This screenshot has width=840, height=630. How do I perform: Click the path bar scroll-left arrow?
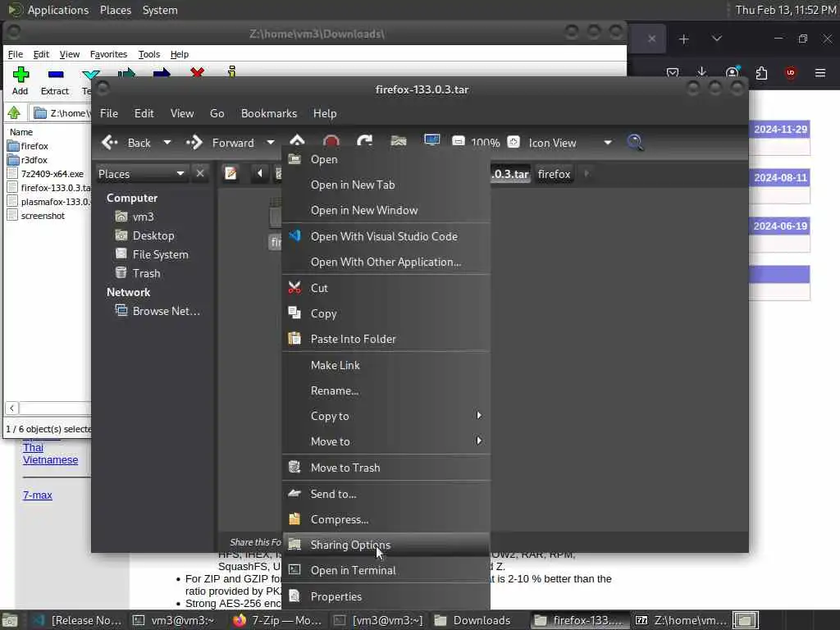[x=260, y=173]
